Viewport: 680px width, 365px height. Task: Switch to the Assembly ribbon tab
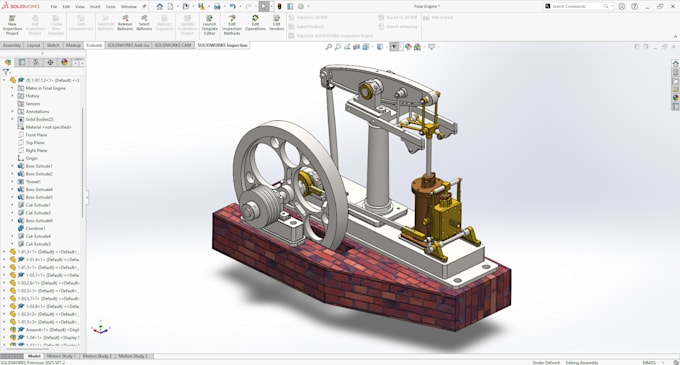12,45
